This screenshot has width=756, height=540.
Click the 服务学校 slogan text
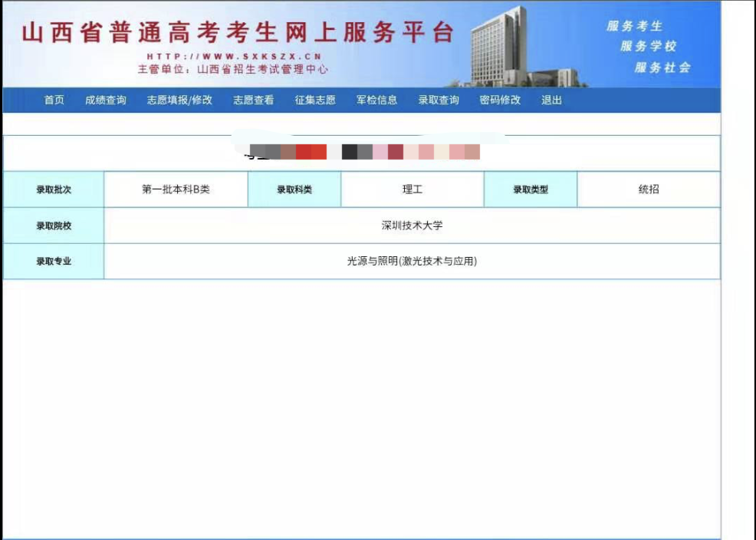click(x=649, y=46)
